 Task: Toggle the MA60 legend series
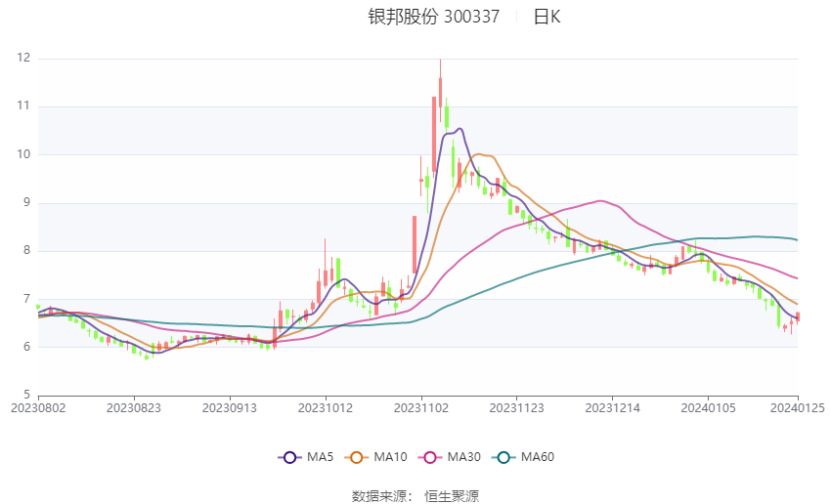[523, 457]
